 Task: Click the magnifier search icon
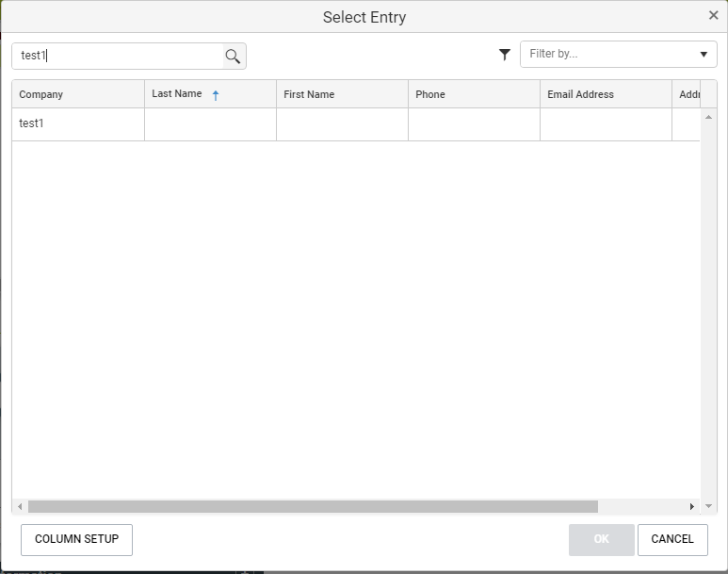click(x=233, y=57)
